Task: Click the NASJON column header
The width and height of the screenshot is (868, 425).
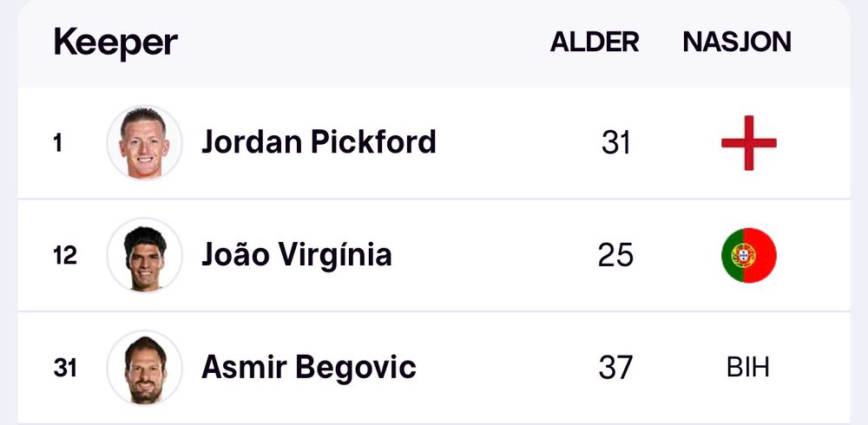Action: pyautogui.click(x=737, y=42)
